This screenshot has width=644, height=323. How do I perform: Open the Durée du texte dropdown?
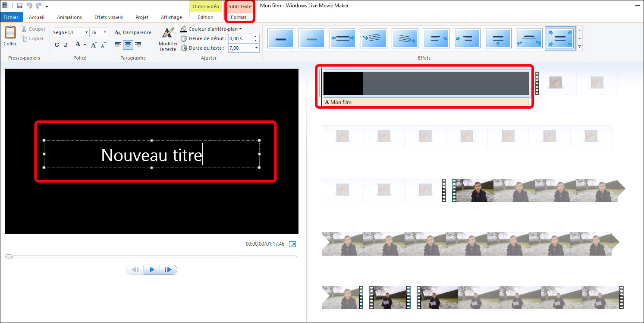256,47
